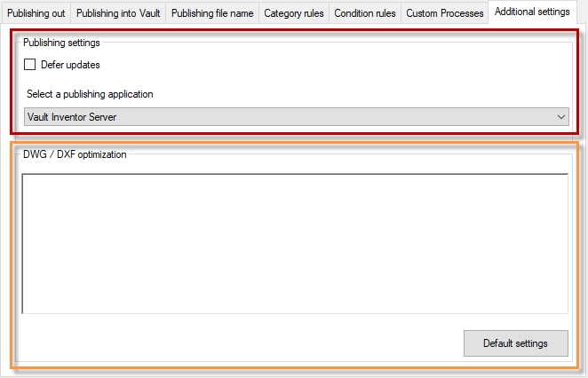Click the Additional settings tab
The width and height of the screenshot is (588, 378).
tap(532, 12)
